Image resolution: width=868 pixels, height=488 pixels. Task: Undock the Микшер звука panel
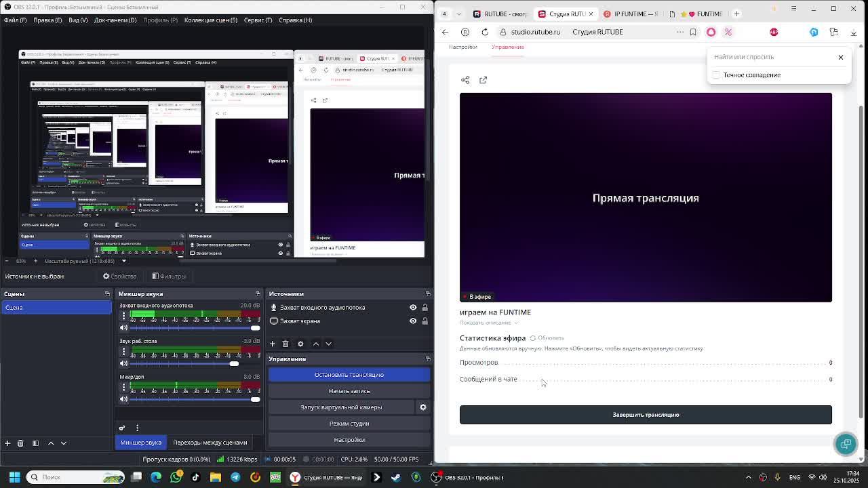click(x=258, y=294)
